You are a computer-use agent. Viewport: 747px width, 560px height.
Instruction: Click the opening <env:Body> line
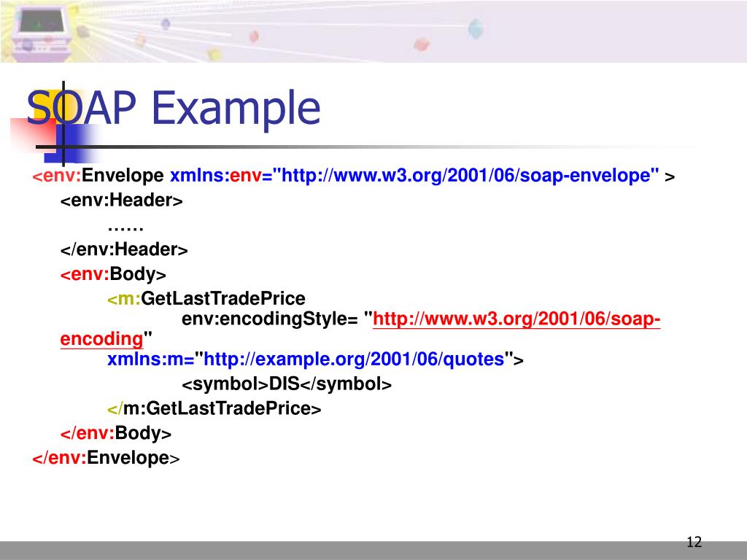click(113, 274)
